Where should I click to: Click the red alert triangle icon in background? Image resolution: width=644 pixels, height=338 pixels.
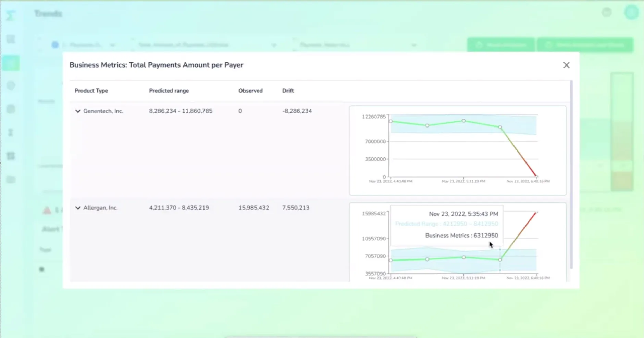[47, 210]
